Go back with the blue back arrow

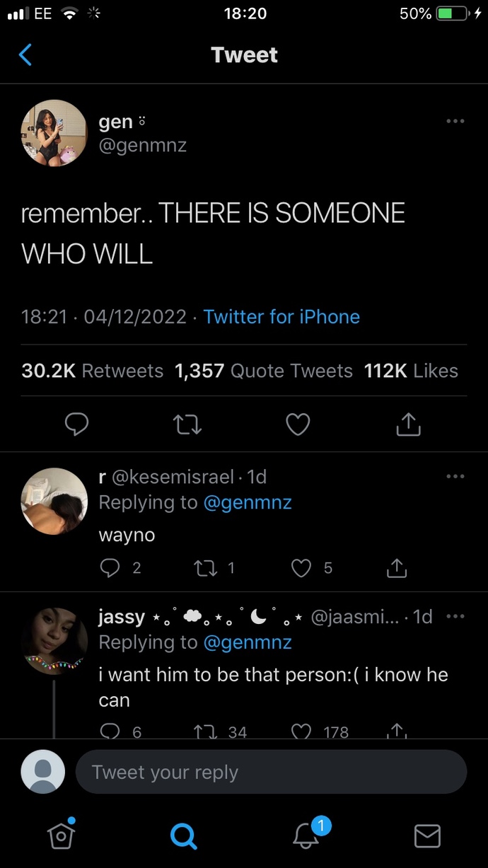[x=25, y=54]
